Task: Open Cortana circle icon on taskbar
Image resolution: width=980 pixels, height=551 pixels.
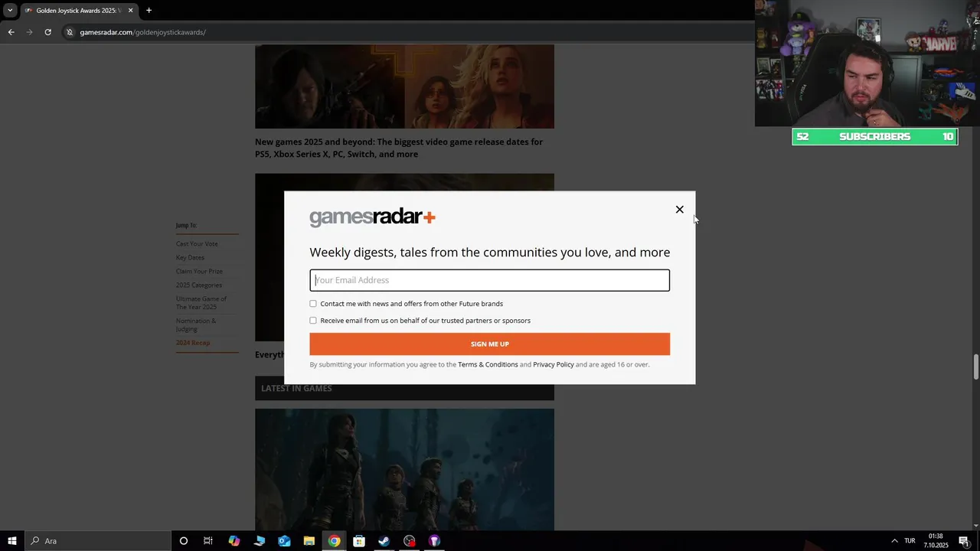Action: pyautogui.click(x=184, y=541)
